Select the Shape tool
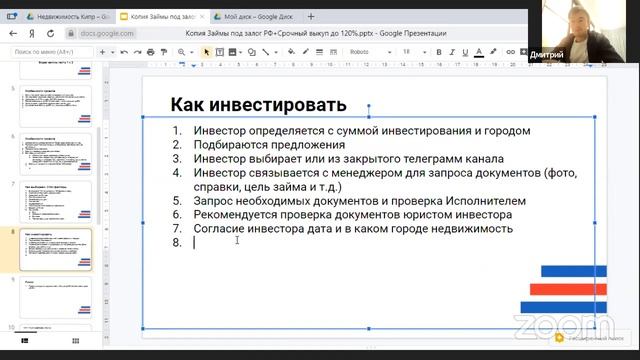The image size is (640, 360). 252,52
